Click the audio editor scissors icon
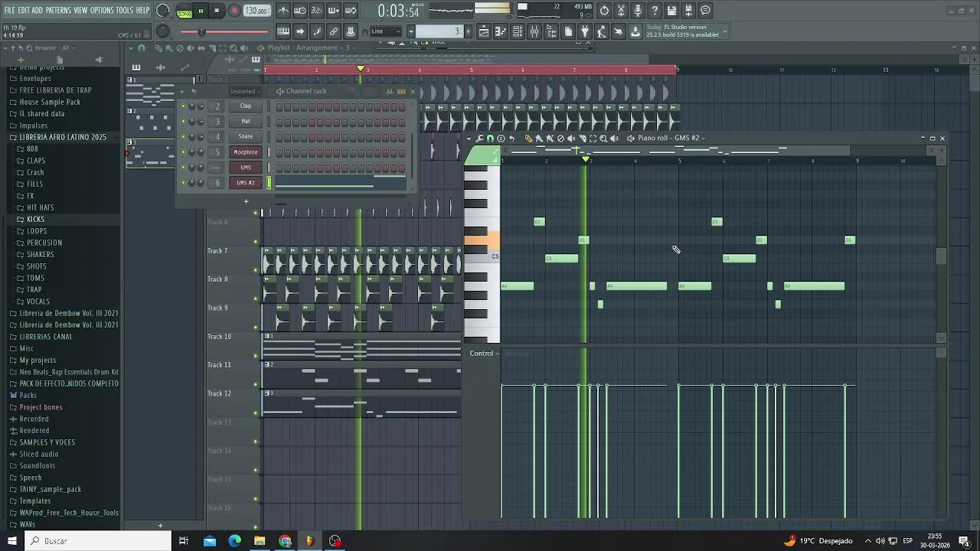Screen dimensions: 980x551 click(621, 11)
